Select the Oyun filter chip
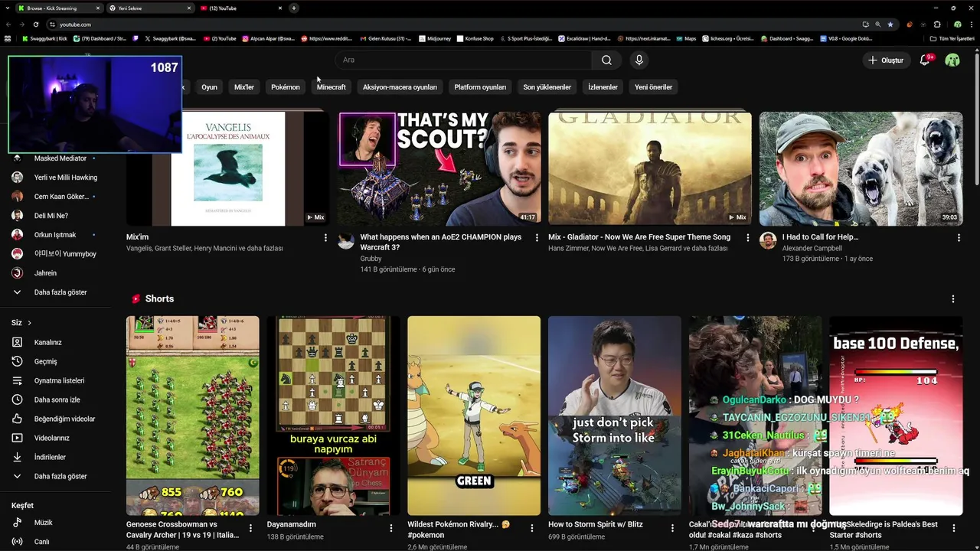980x551 pixels. click(209, 87)
